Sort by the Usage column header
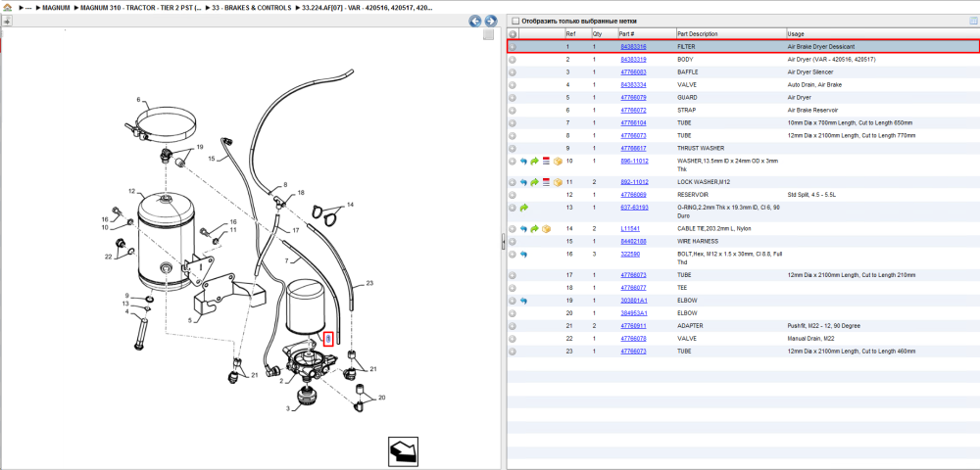This screenshot has width=980, height=470. tap(796, 33)
